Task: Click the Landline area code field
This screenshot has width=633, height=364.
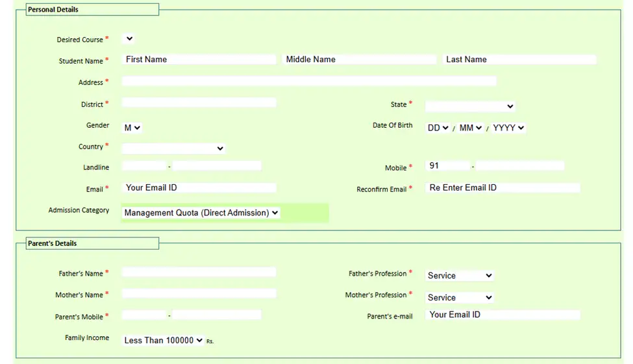Action: click(x=144, y=165)
